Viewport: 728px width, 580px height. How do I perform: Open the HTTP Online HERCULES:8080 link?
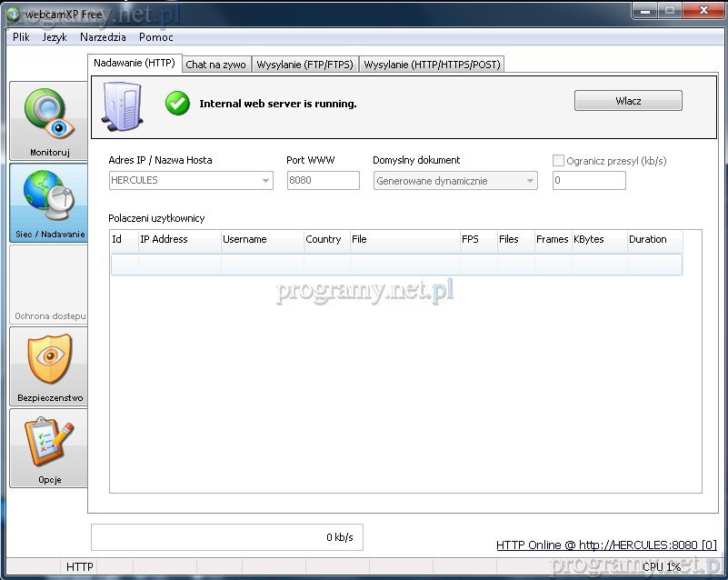pyautogui.click(x=606, y=545)
